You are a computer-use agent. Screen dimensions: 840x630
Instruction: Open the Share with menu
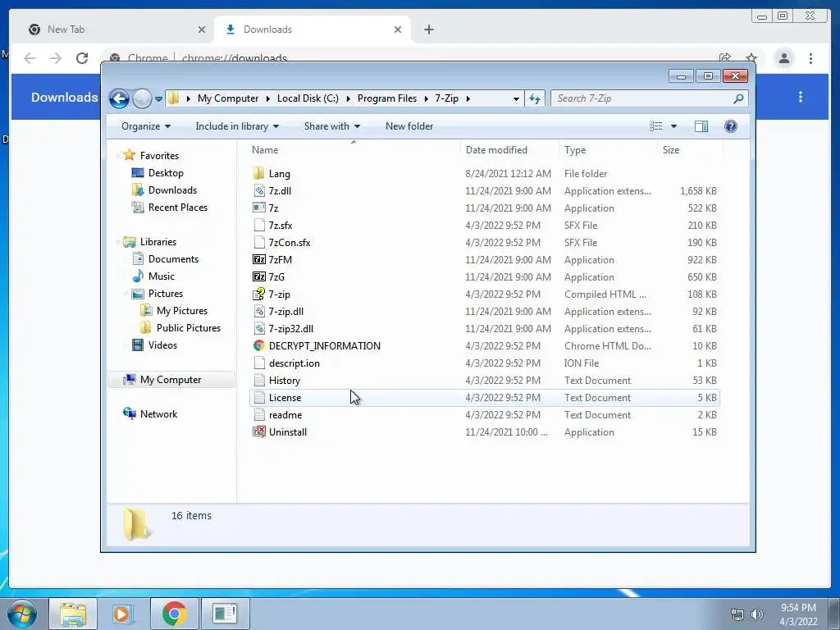[x=331, y=126]
